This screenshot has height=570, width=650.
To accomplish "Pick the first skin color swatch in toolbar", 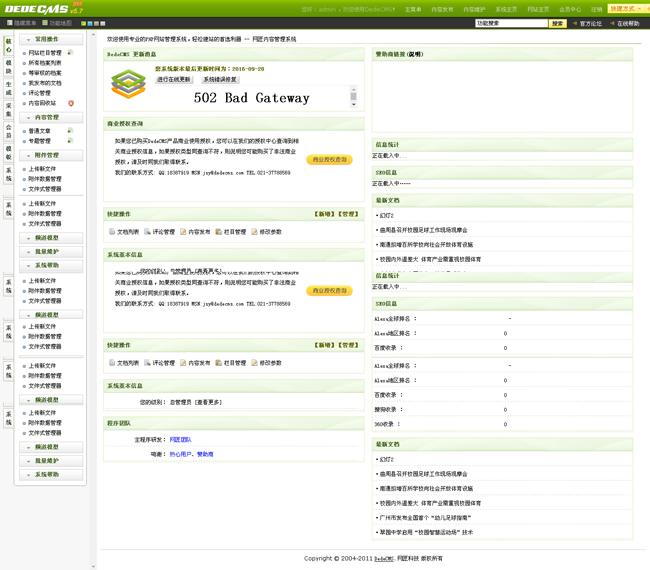I will [84, 23].
